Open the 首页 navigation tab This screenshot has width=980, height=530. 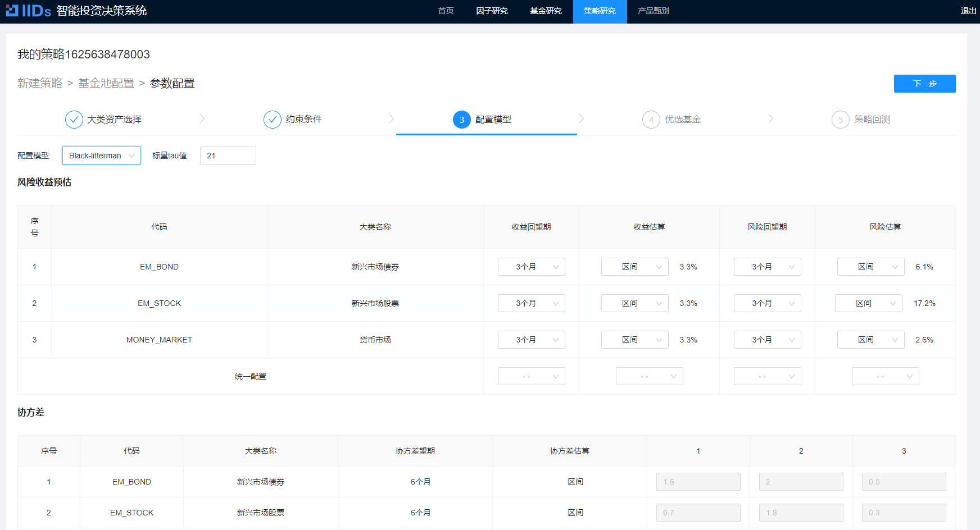pos(446,11)
